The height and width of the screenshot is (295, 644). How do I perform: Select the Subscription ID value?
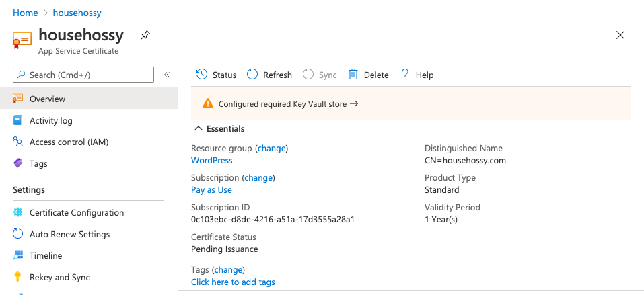[x=273, y=220]
